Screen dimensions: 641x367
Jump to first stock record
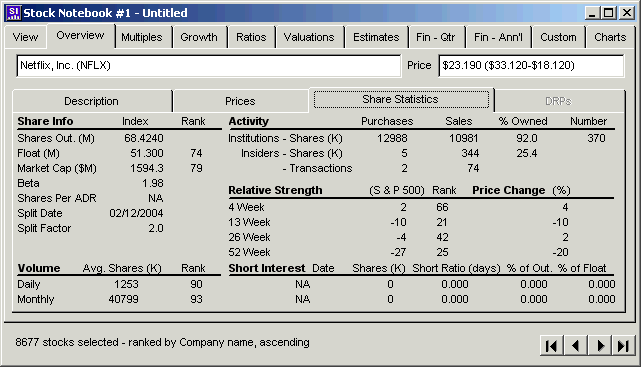tap(551, 346)
